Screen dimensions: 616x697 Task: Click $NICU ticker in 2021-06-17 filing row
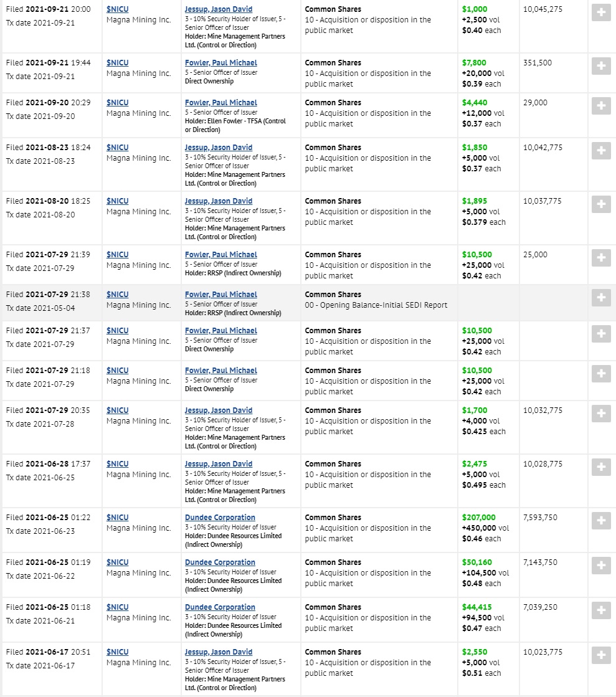pos(117,652)
